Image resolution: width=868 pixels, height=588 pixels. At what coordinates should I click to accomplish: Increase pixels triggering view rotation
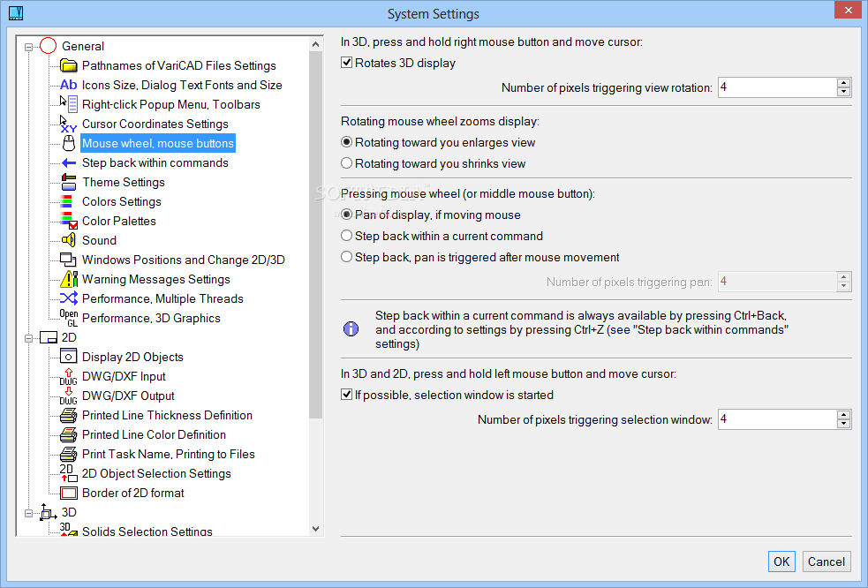pyautogui.click(x=843, y=82)
